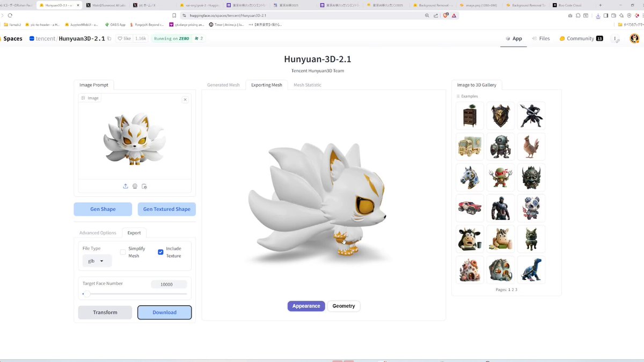Click the Transform button
Image resolution: width=644 pixels, height=362 pixels.
point(105,312)
